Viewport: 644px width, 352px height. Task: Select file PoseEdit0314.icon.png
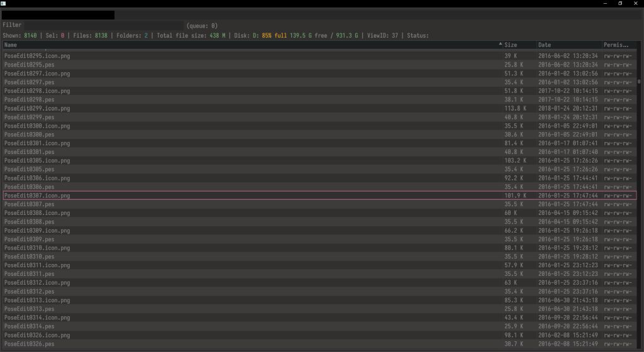pyautogui.click(x=319, y=317)
